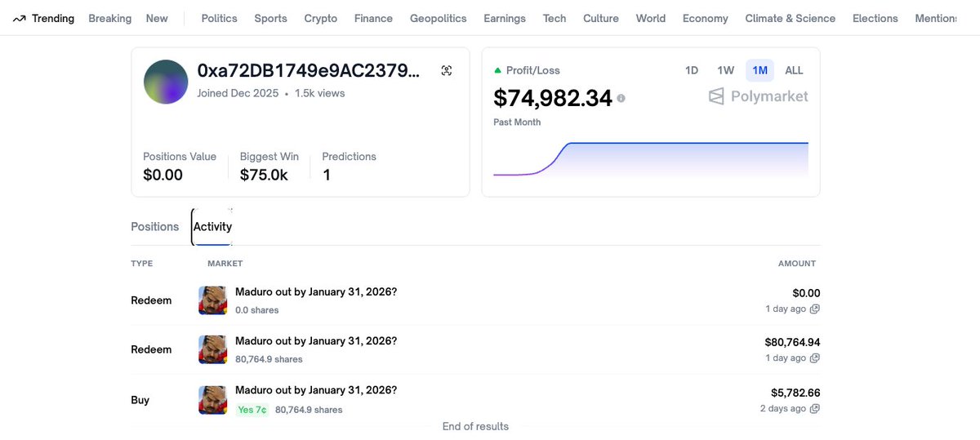Viewport: 980px width, 440px height.
Task: Open transaction link icon for $80,764.94 redeem
Action: pos(814,358)
